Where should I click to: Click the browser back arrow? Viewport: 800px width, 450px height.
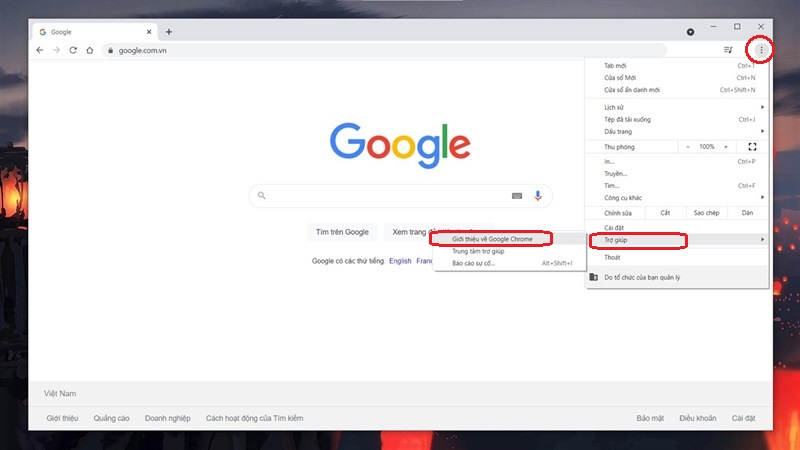[40, 50]
